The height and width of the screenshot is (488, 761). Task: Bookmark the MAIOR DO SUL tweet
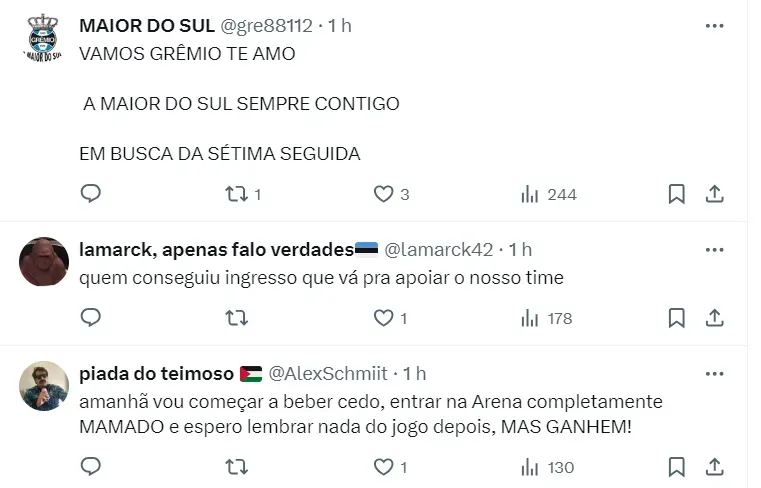677,194
